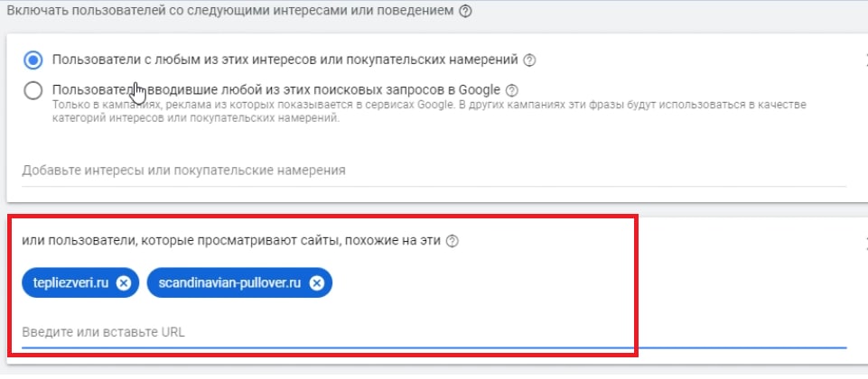The image size is (868, 379).
Task: Click the scandinavian-pullover.ru chip label
Action: click(x=229, y=283)
